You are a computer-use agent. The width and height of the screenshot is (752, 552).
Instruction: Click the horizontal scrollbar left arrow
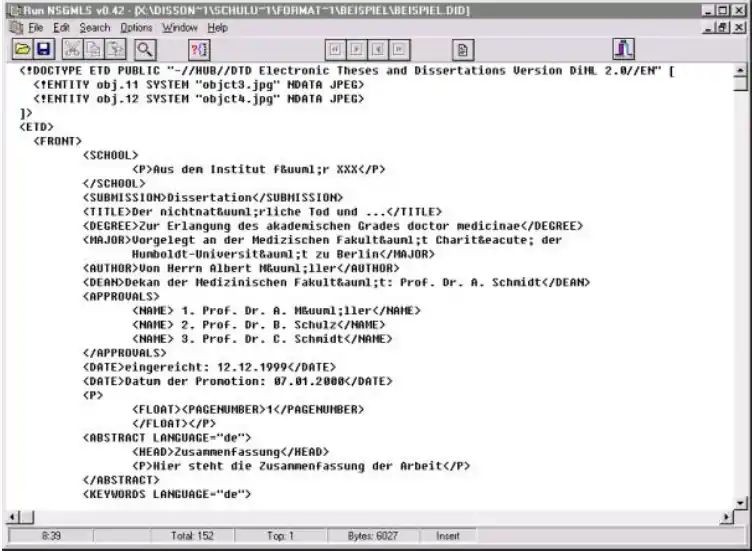(x=13, y=517)
